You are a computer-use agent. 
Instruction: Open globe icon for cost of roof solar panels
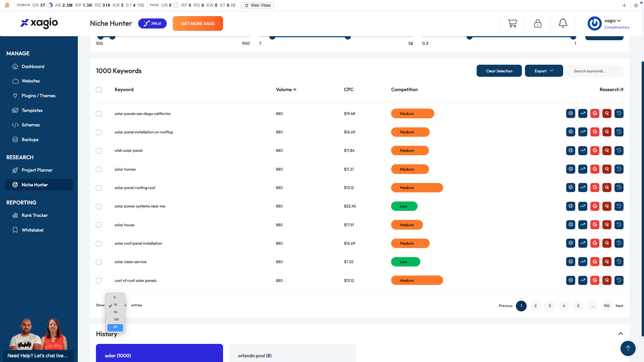[x=571, y=281]
